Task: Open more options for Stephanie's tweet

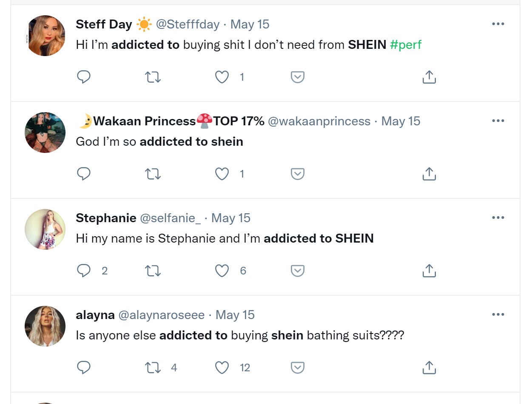Action: [498, 218]
